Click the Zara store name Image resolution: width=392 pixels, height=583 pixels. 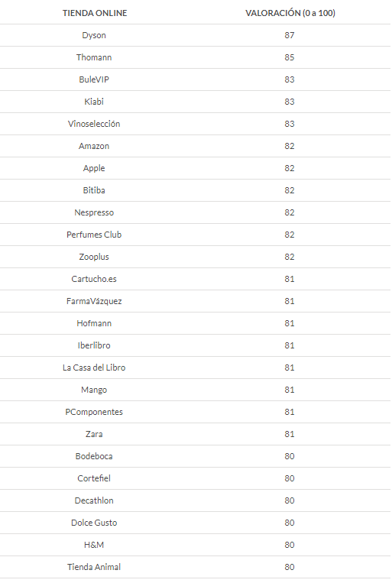[94, 434]
